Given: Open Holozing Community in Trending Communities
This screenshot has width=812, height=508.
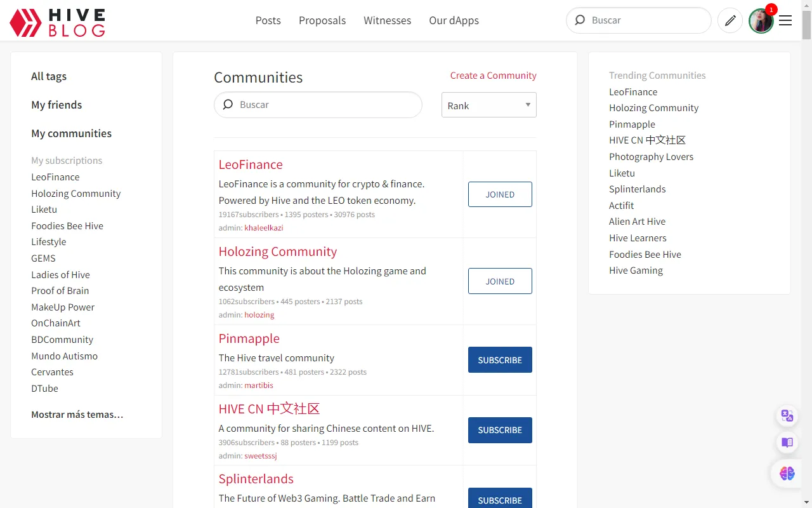Looking at the screenshot, I should (x=654, y=108).
